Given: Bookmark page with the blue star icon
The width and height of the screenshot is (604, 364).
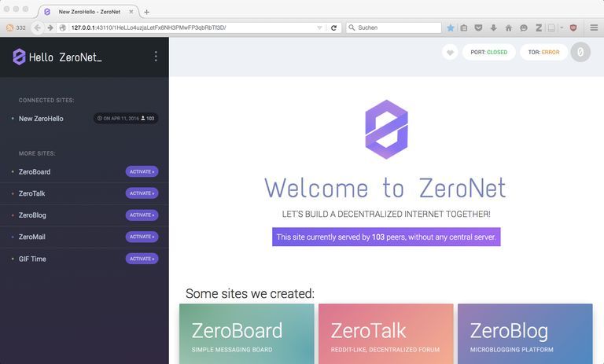Looking at the screenshot, I should pyautogui.click(x=451, y=28).
